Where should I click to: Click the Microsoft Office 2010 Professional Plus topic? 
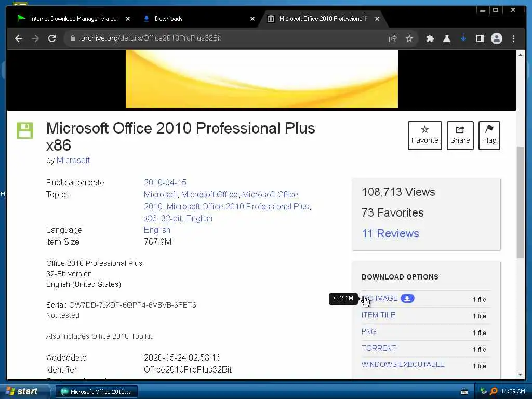(x=238, y=206)
